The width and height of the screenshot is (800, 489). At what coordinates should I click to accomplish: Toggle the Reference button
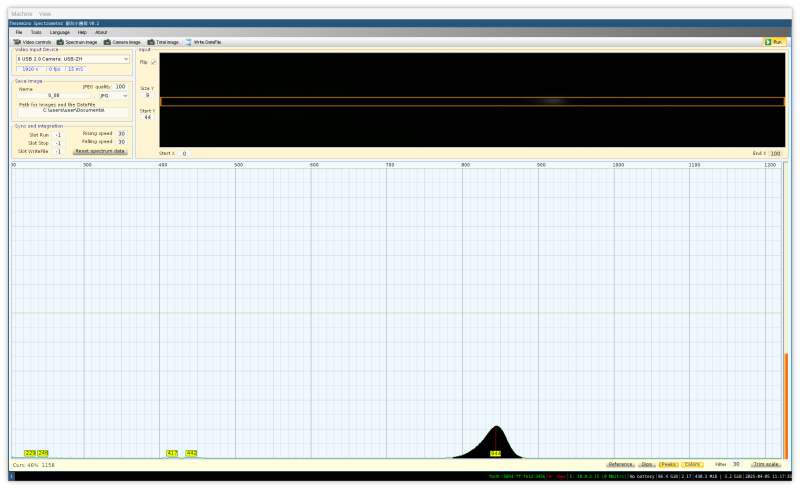(x=620, y=464)
